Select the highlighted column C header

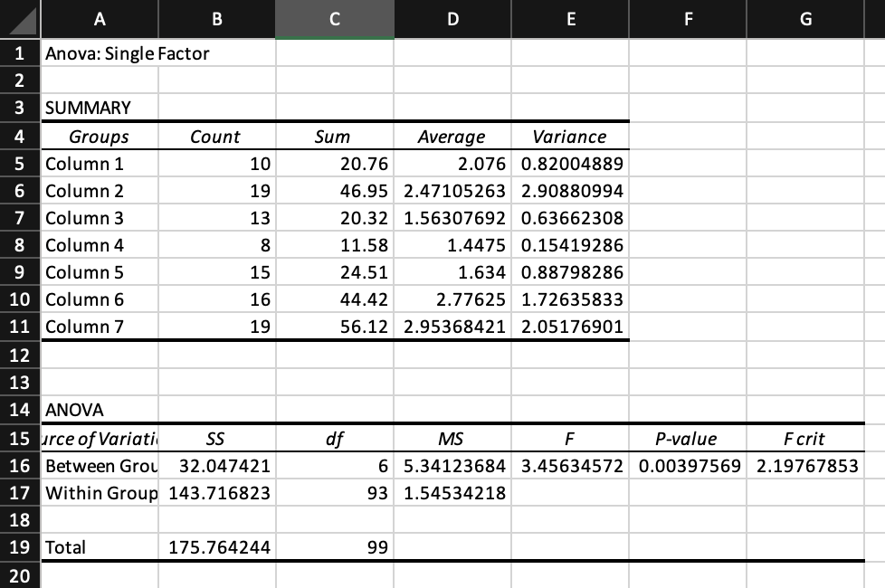(335, 19)
